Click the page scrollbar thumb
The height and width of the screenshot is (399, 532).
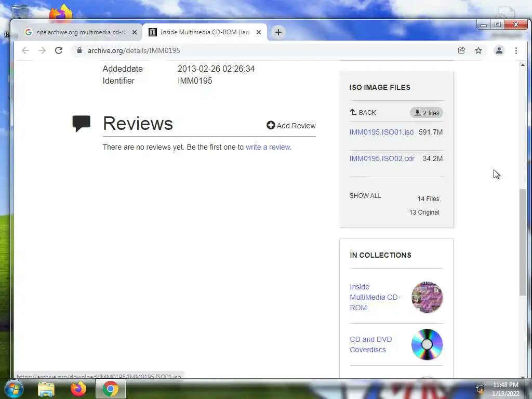523,242
